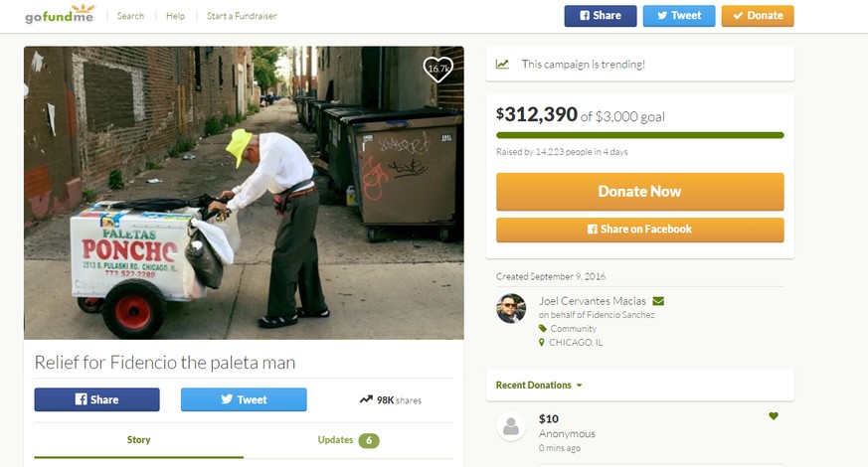Click Joel Cervantes Macias's profile photo

pyautogui.click(x=510, y=308)
